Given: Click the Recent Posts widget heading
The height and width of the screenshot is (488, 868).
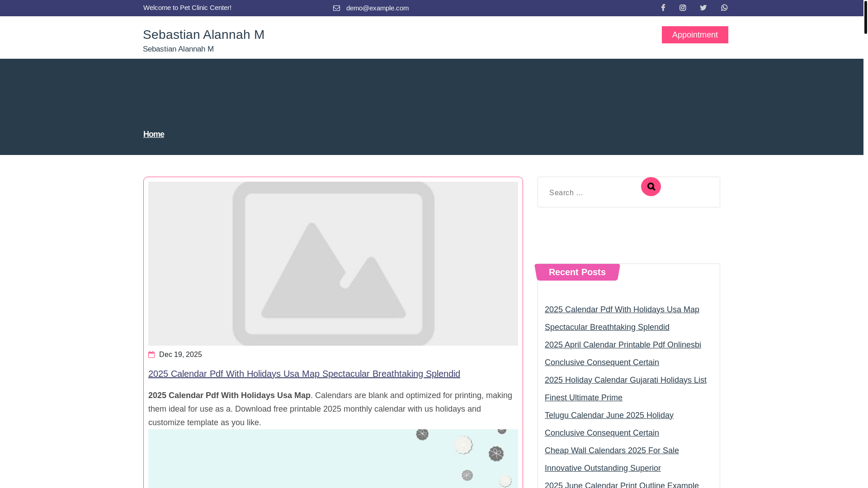Looking at the screenshot, I should click(577, 272).
